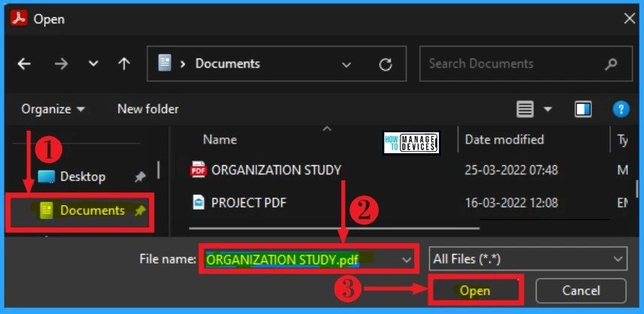Screen dimensions: 644x314
Task: Expand the address bar path dropdown
Action: [346, 65]
